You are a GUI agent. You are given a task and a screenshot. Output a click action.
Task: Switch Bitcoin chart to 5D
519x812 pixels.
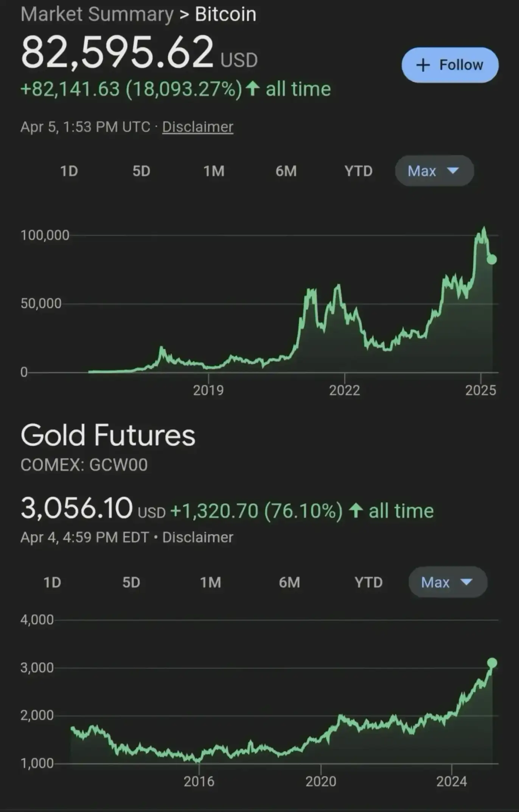[141, 171]
